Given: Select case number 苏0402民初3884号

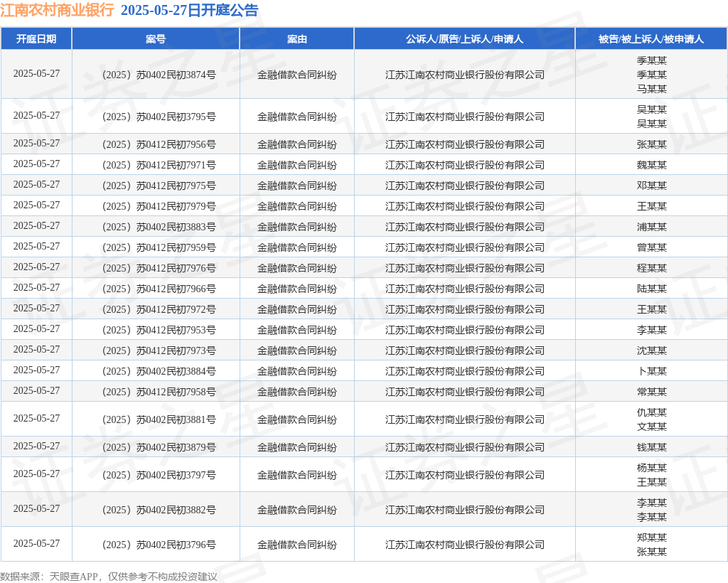Looking at the screenshot, I should (159, 371).
